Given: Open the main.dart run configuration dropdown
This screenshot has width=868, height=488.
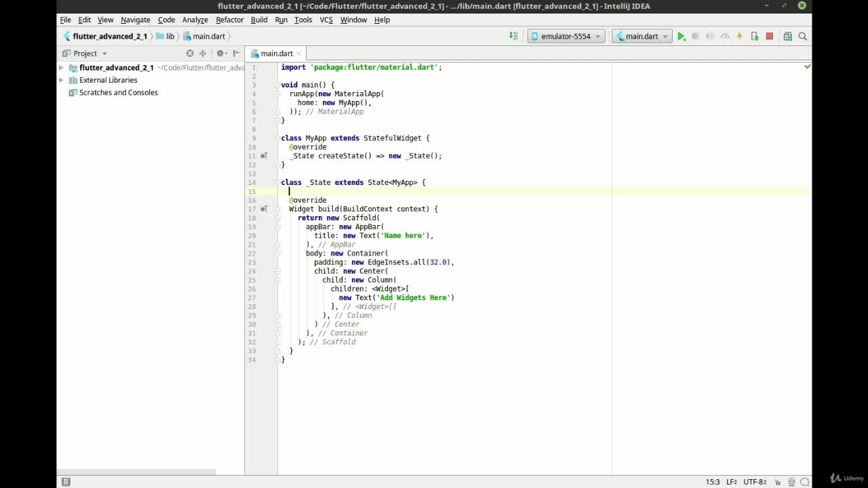Looking at the screenshot, I should click(642, 37).
